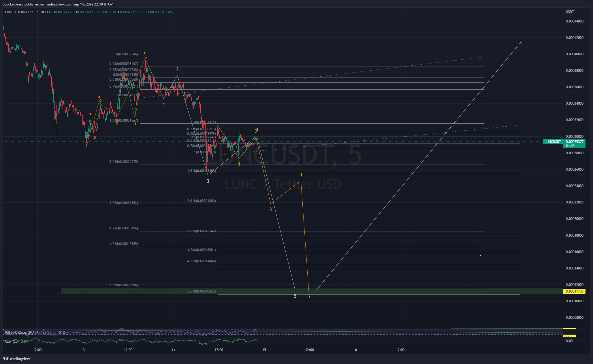Select Fibonacci label 3.618(0.00021582)

click(x=124, y=203)
